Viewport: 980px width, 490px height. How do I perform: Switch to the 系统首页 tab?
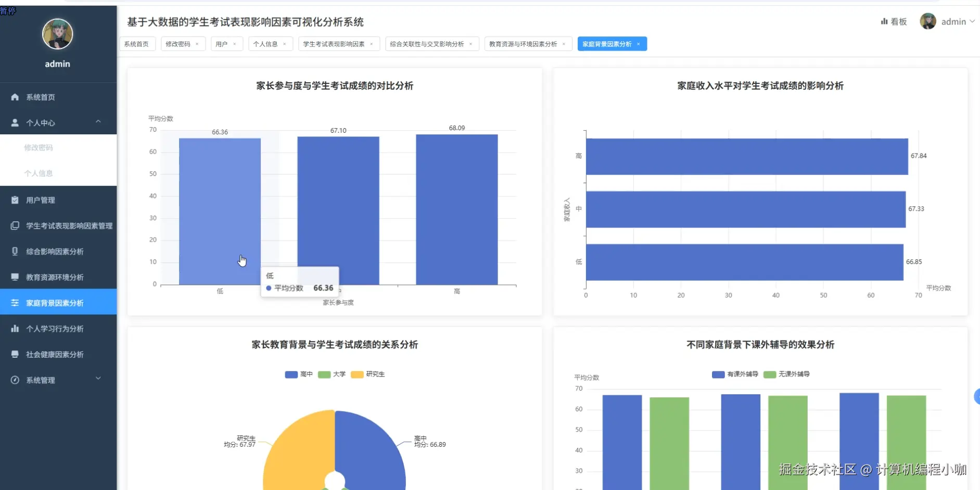pyautogui.click(x=137, y=44)
